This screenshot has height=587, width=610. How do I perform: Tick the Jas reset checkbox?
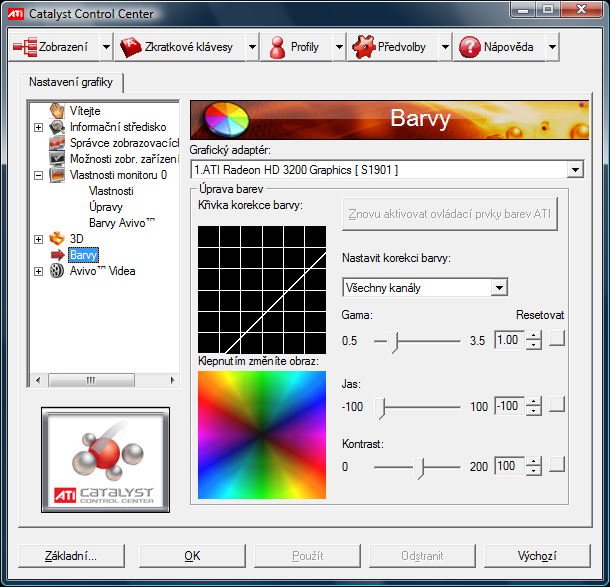pos(557,404)
